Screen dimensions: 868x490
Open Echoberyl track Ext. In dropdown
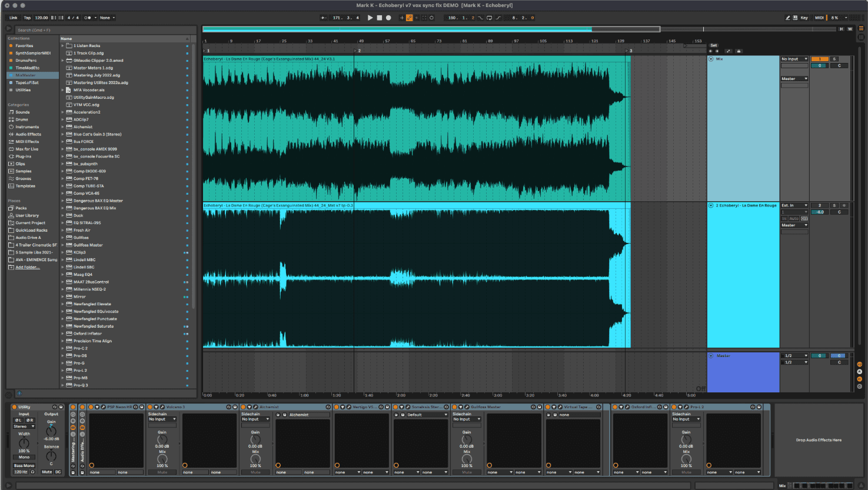pyautogui.click(x=794, y=205)
